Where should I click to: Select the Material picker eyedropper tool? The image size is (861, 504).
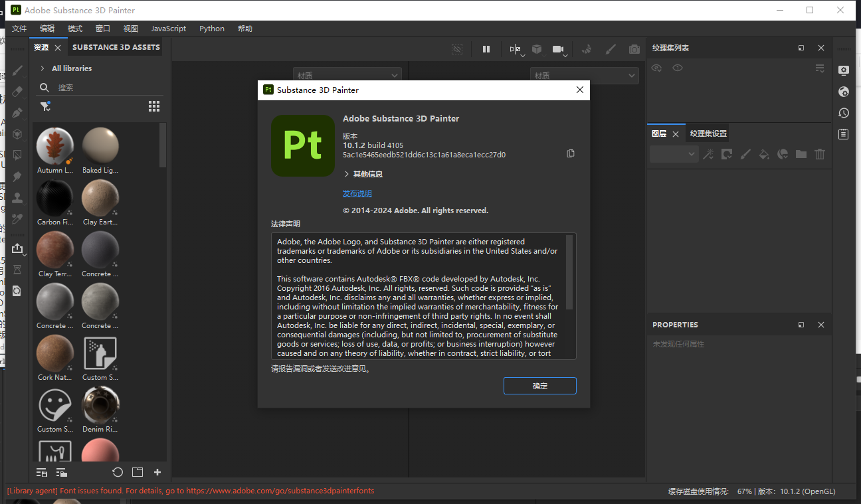(18, 218)
